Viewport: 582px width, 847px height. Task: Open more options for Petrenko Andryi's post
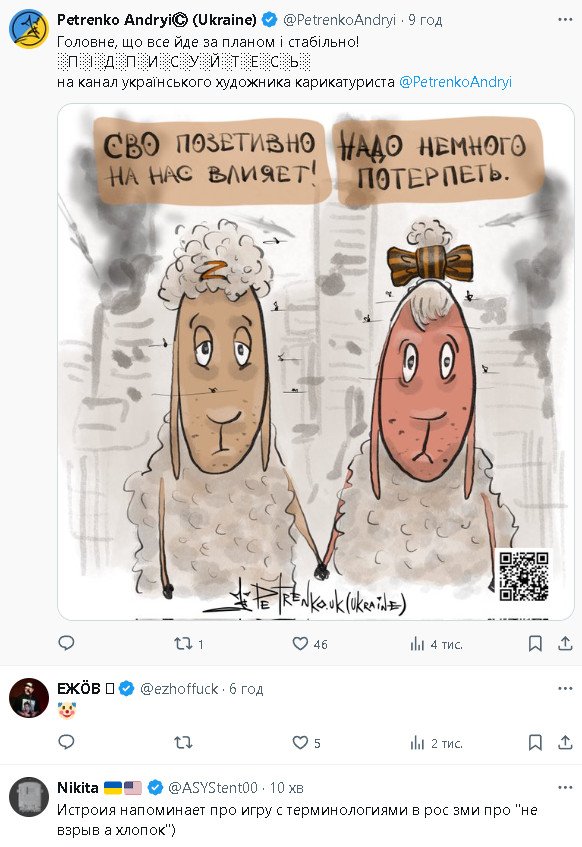[x=565, y=20]
